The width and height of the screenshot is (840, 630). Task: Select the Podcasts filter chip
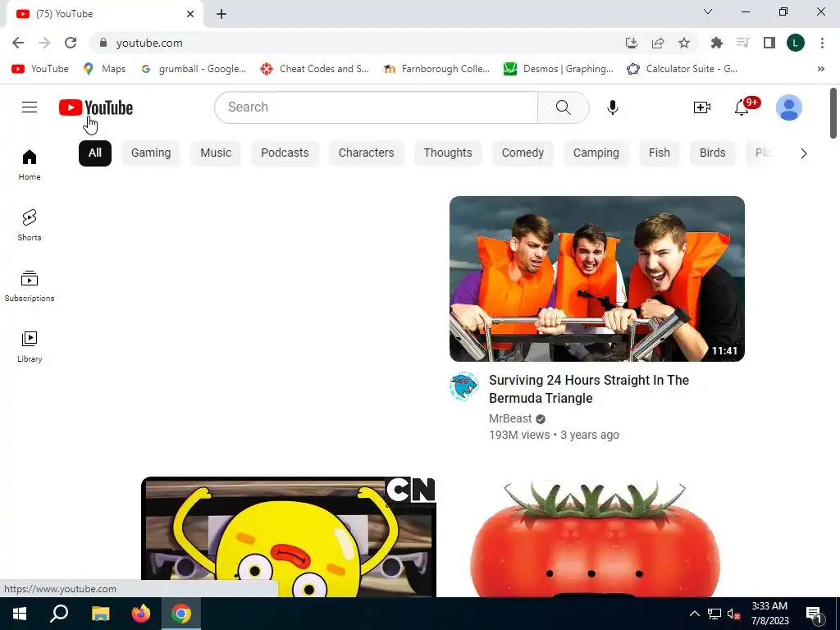click(285, 153)
